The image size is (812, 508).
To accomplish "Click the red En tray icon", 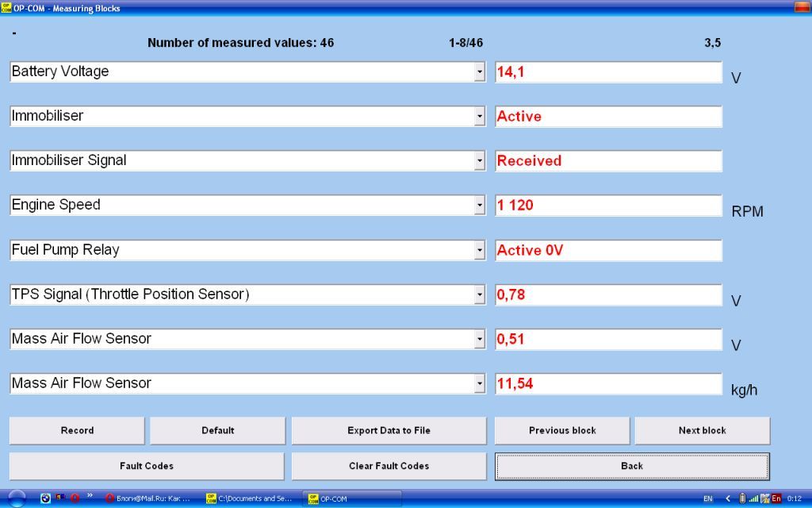I will 776,498.
